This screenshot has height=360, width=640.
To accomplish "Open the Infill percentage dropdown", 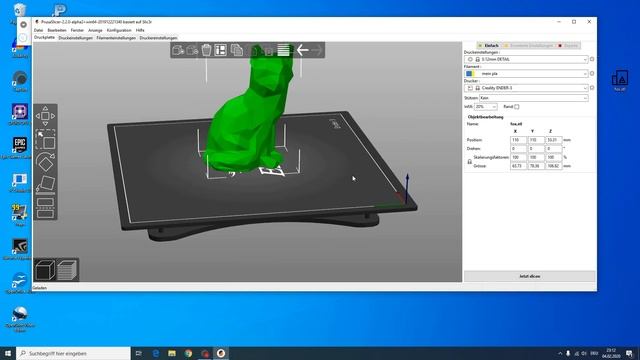I will (x=485, y=107).
